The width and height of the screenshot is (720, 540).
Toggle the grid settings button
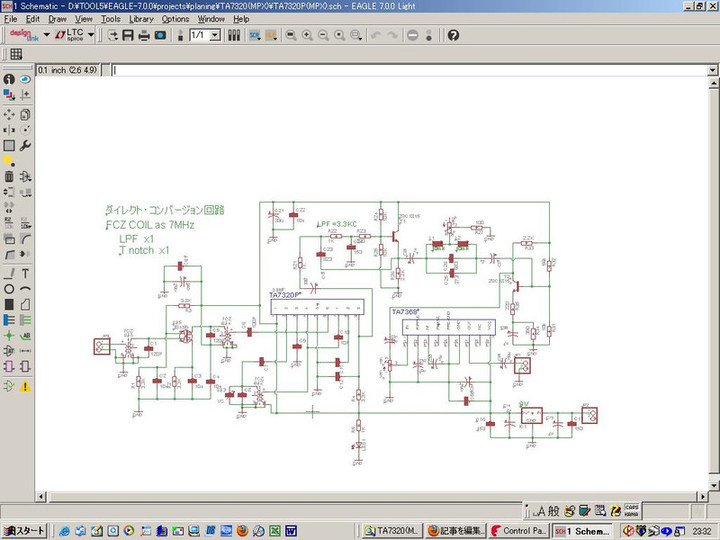click(16, 54)
